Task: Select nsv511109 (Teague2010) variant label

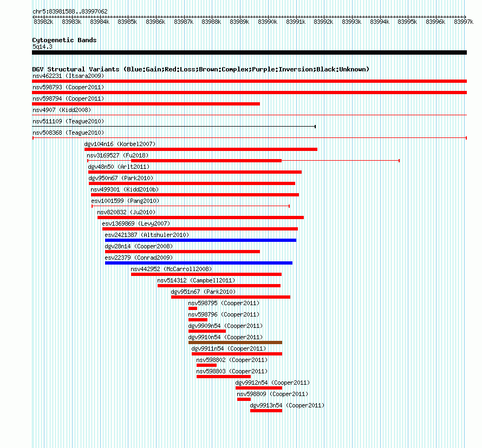Action: point(68,121)
